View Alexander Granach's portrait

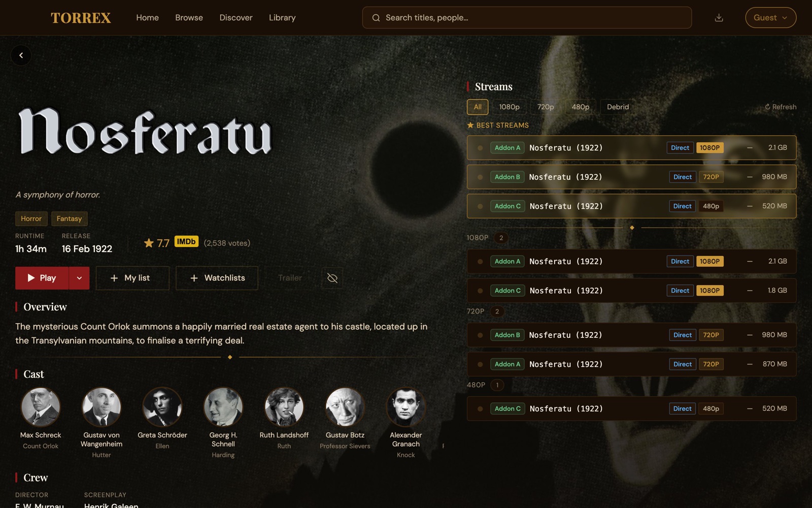(x=406, y=407)
